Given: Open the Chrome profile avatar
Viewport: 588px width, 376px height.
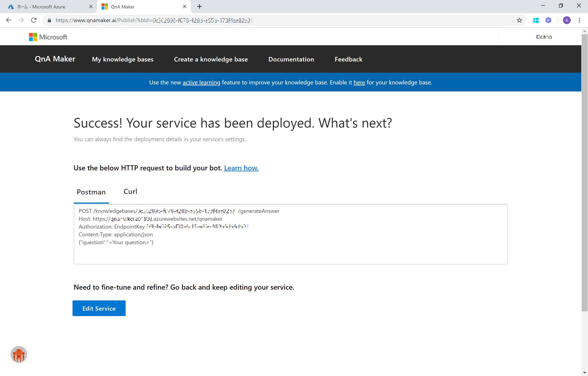Looking at the screenshot, I should pyautogui.click(x=567, y=20).
